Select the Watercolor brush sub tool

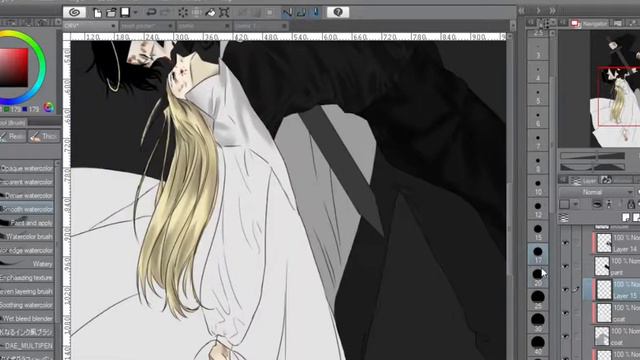click(x=27, y=236)
